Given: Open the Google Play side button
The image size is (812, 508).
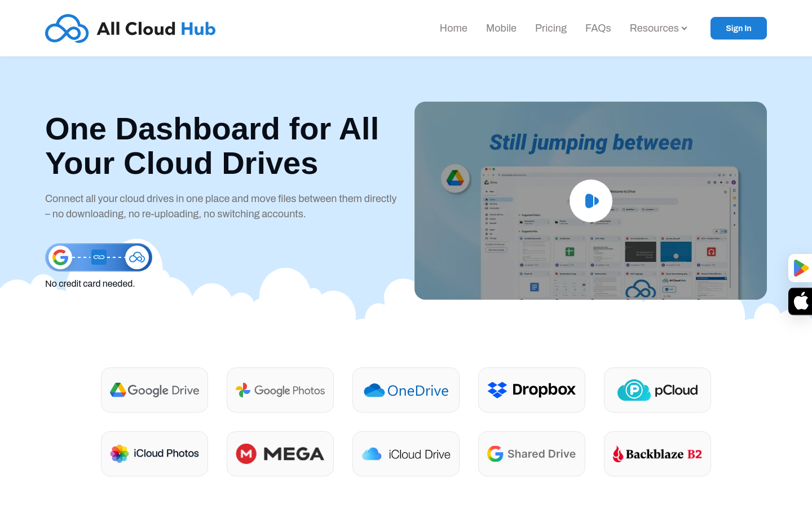Looking at the screenshot, I should [x=800, y=268].
